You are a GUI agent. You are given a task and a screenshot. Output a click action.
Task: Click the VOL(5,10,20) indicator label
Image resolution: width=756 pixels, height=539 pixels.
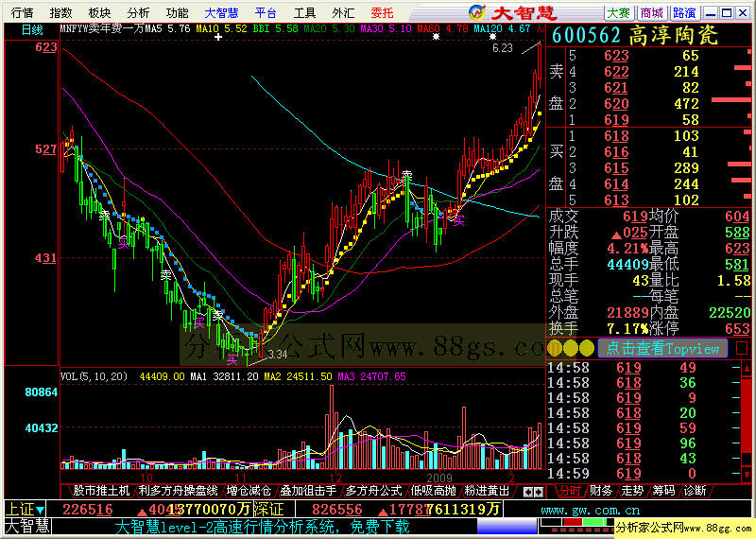[94, 376]
